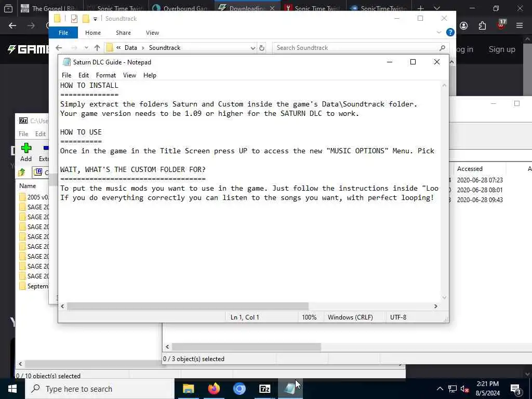Open File Explorer from taskbar
Image resolution: width=532 pixels, height=399 pixels.
point(188,389)
